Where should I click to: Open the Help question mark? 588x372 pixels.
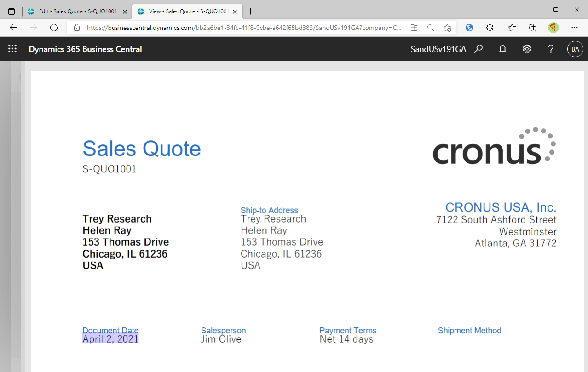click(551, 49)
